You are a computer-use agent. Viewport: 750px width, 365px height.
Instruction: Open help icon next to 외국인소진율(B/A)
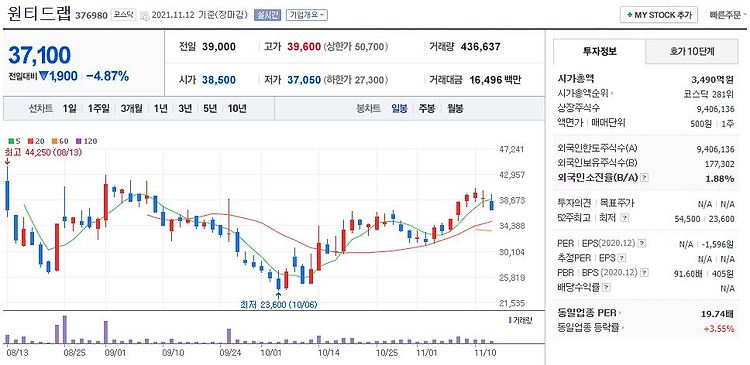[644, 178]
